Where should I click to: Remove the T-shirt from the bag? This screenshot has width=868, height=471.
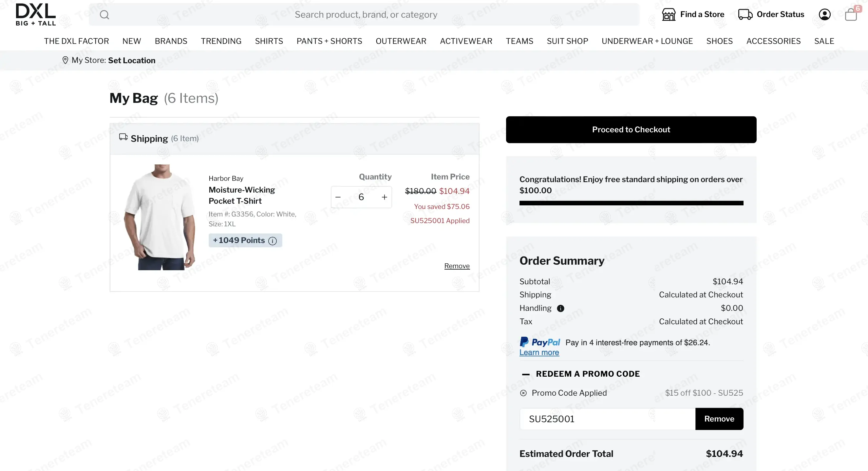coord(457,266)
